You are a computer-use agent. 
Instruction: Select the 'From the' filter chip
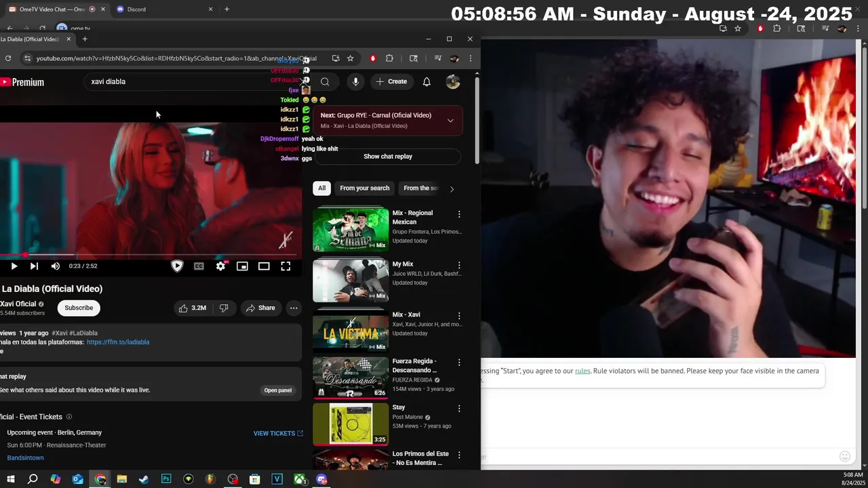[x=420, y=188]
